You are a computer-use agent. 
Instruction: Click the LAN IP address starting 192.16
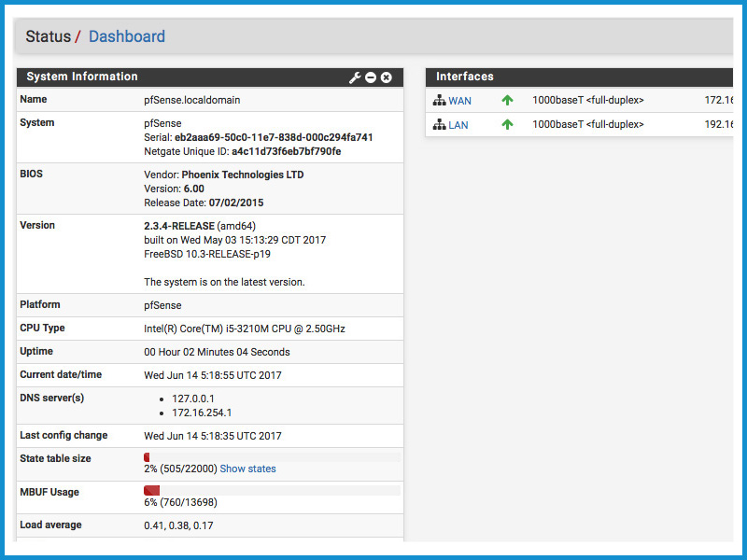point(719,124)
